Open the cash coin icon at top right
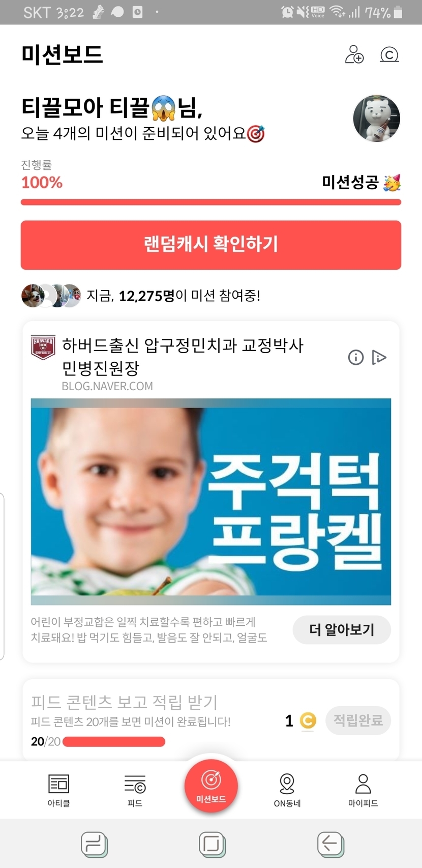This screenshot has width=422, height=868. pyautogui.click(x=389, y=54)
